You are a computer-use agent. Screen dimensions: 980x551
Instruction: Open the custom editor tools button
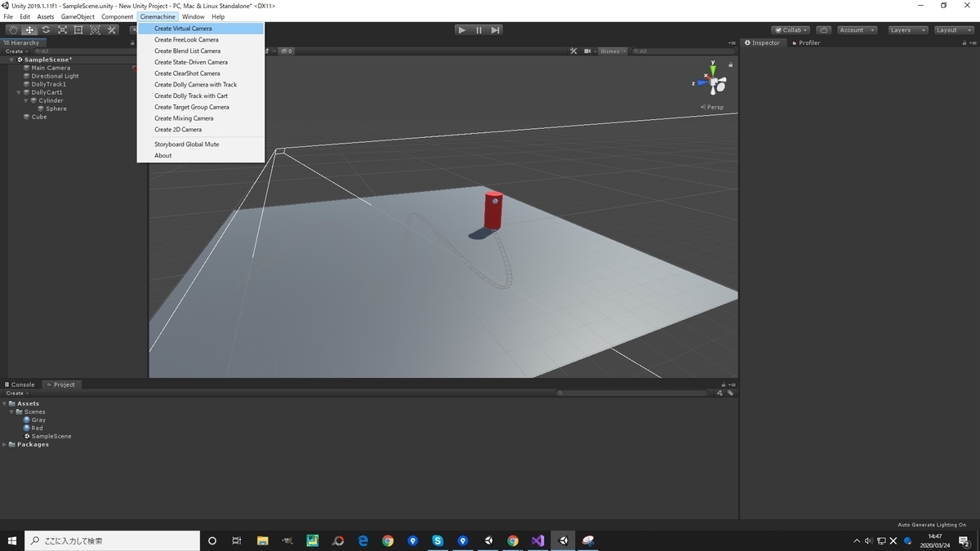(x=112, y=30)
